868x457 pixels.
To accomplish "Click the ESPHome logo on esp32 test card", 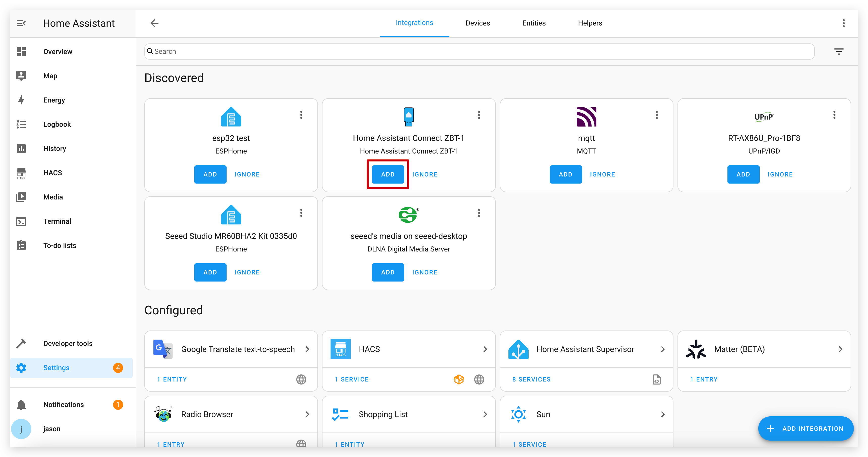I will (231, 117).
